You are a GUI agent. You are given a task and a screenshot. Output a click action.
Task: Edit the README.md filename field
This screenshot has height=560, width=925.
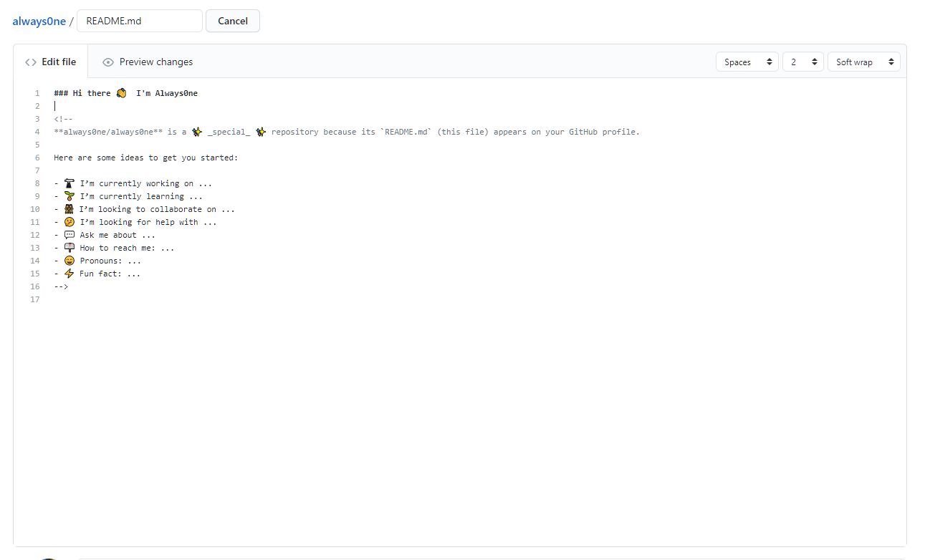pyautogui.click(x=140, y=21)
